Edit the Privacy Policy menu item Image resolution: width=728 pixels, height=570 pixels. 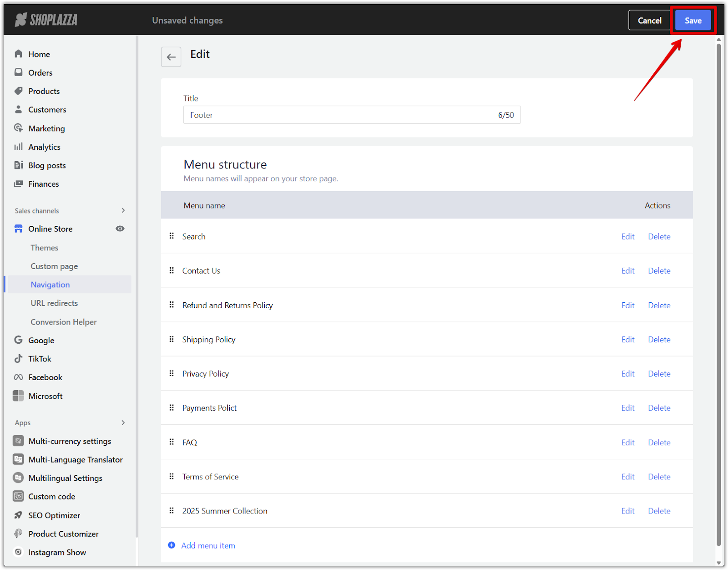pos(628,373)
